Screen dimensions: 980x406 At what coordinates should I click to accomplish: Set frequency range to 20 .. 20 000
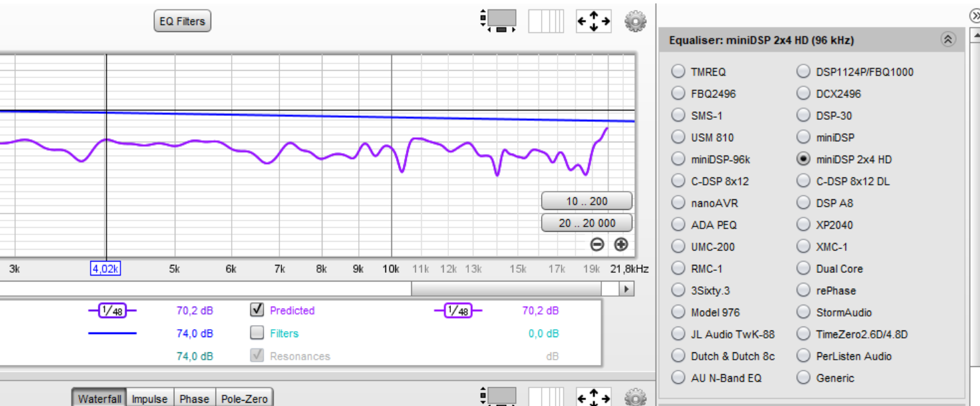click(x=587, y=223)
